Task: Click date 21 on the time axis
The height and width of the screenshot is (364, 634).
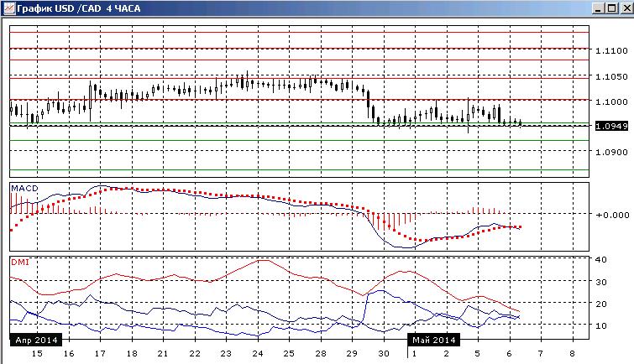Action: pyautogui.click(x=163, y=354)
